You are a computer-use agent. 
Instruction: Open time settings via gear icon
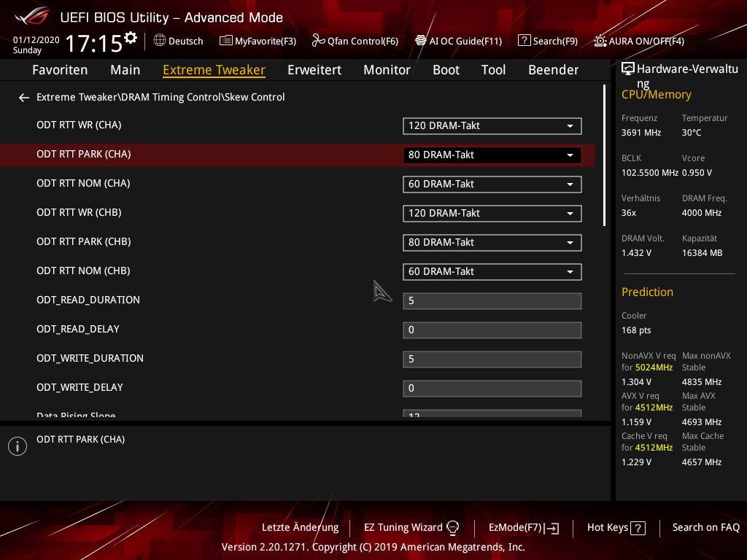131,37
